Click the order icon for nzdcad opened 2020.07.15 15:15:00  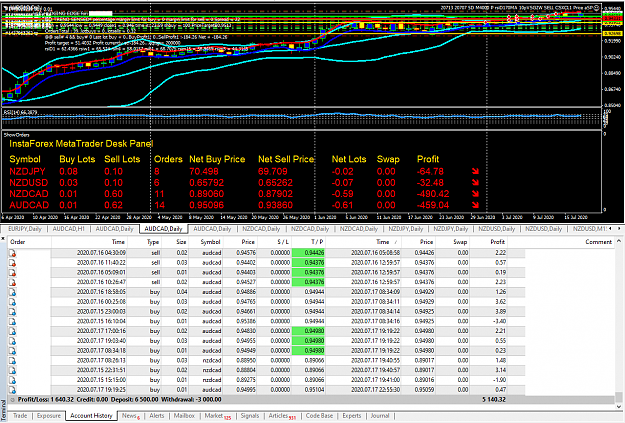(13, 380)
